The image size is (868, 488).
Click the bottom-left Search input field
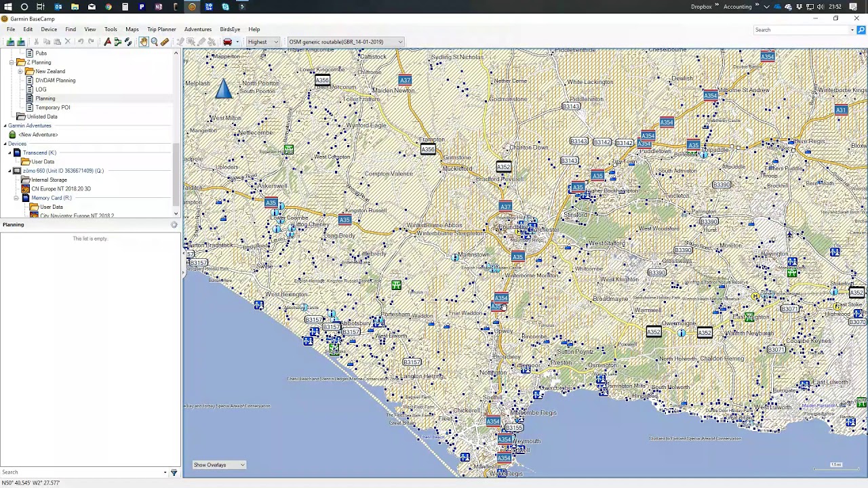[80, 472]
